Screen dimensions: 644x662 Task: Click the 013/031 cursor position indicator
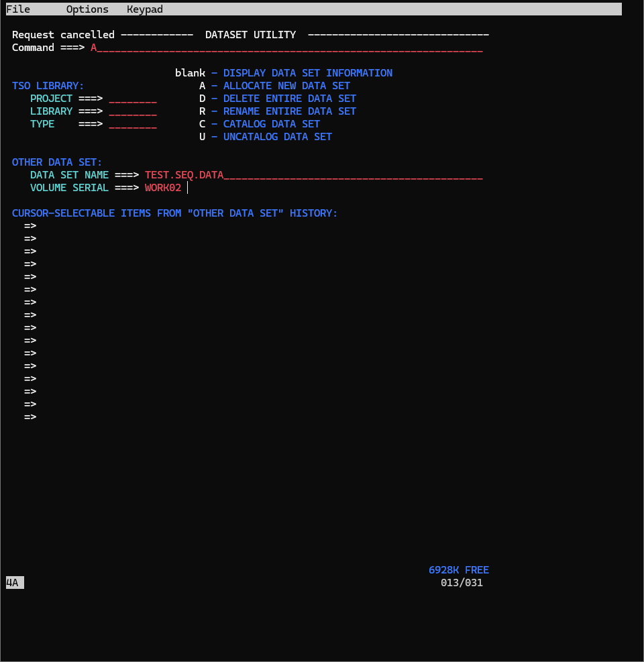[x=462, y=583]
